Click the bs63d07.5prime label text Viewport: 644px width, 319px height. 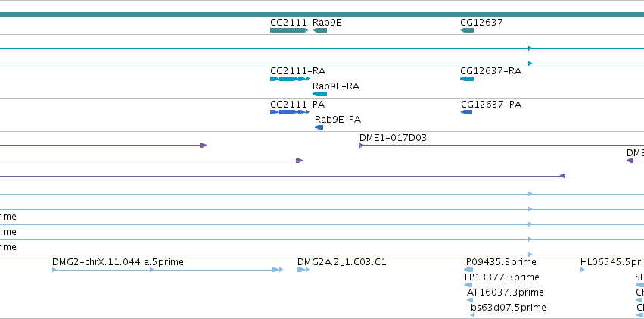(509, 308)
